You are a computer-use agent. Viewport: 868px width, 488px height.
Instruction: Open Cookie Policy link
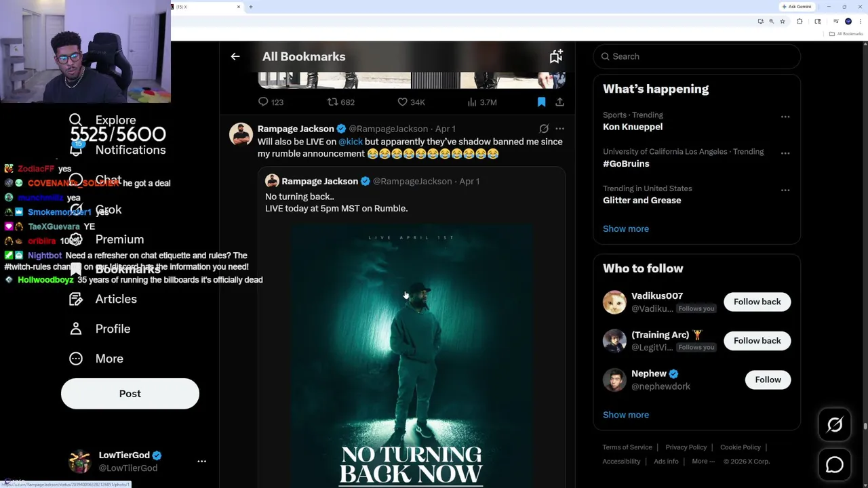[x=741, y=447]
